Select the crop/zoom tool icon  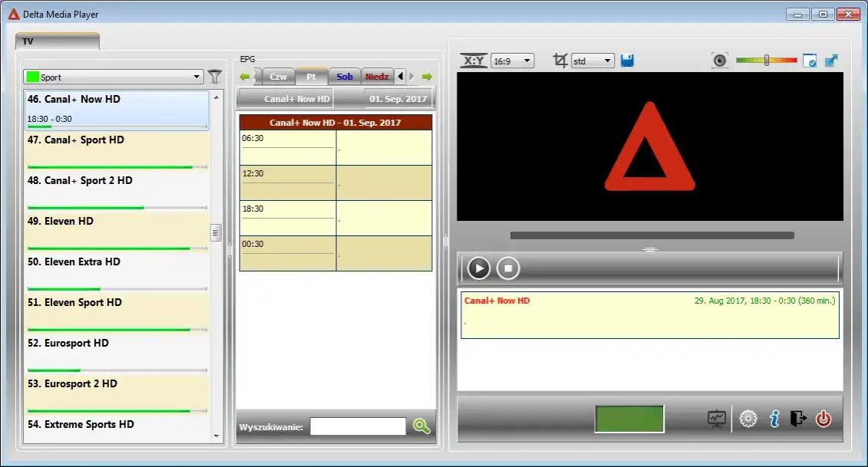point(563,60)
